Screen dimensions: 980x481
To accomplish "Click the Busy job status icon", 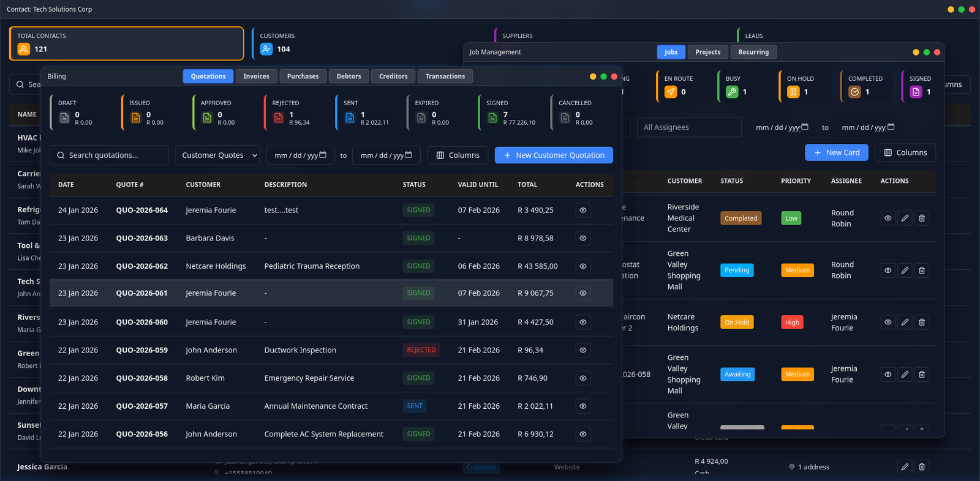I will 732,92.
